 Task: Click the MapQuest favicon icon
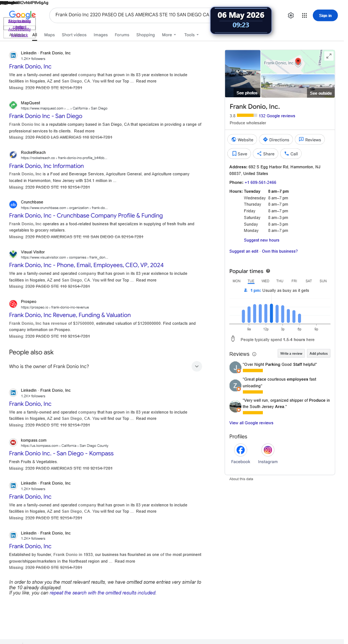tap(13, 105)
